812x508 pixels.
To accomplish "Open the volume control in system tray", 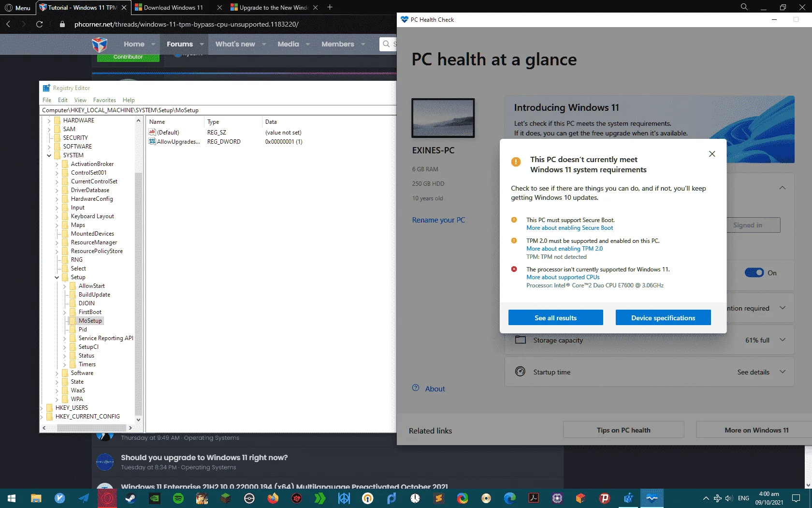I will [x=729, y=498].
